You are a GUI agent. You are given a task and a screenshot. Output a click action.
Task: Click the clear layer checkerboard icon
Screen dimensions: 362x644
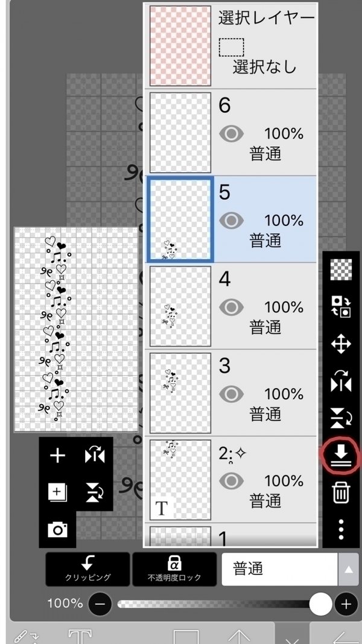click(341, 270)
